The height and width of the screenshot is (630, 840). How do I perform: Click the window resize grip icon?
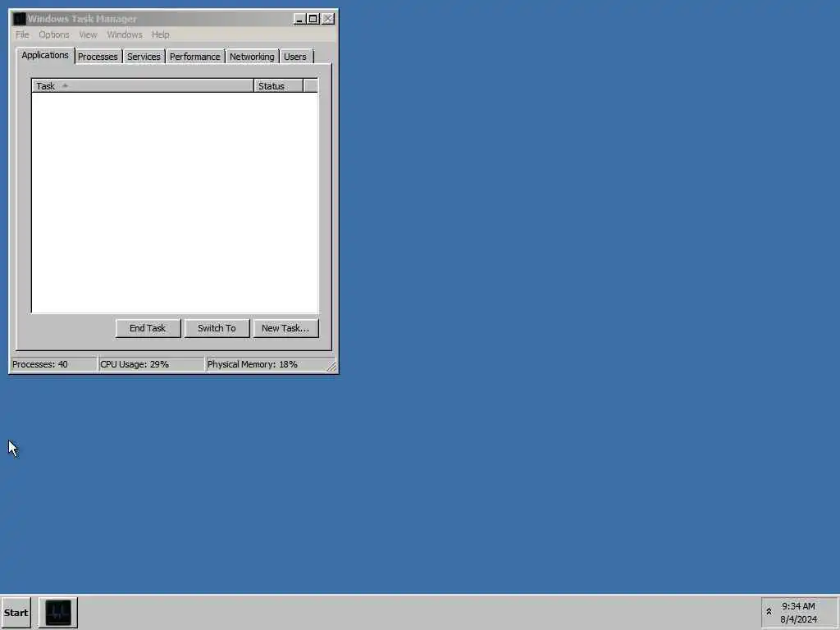331,367
